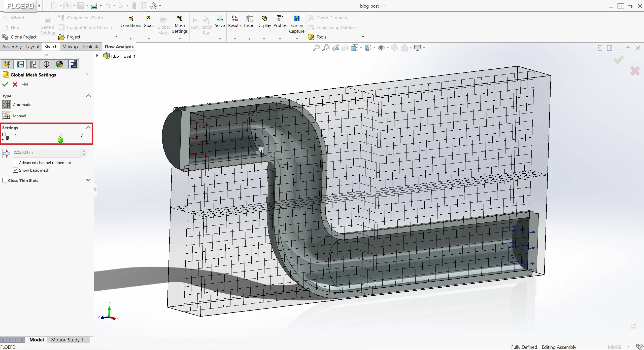Open the Tools dropdown arrow
Viewport: 644px width, 350px height.
(x=363, y=37)
